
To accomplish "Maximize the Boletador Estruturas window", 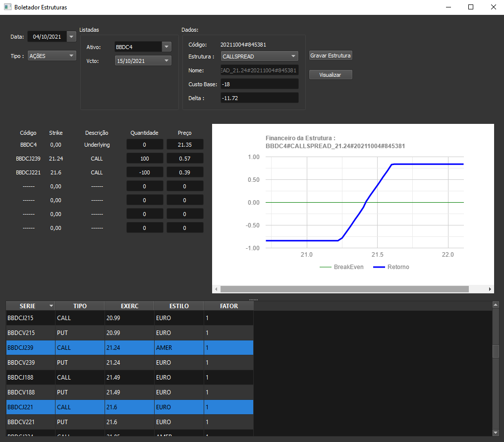I will (471, 7).
